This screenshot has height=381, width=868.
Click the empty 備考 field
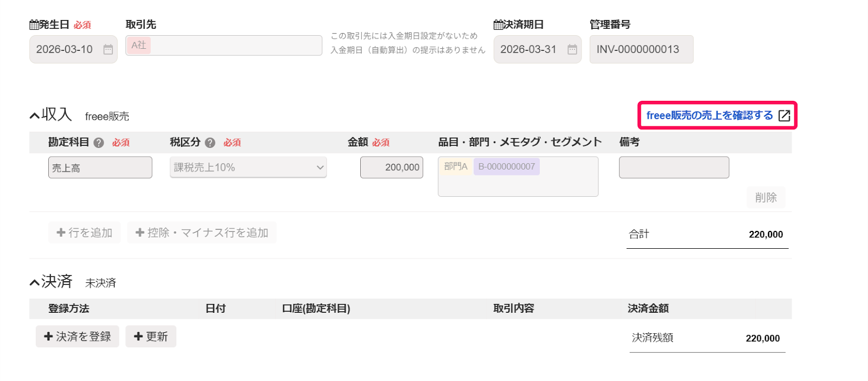coord(674,167)
